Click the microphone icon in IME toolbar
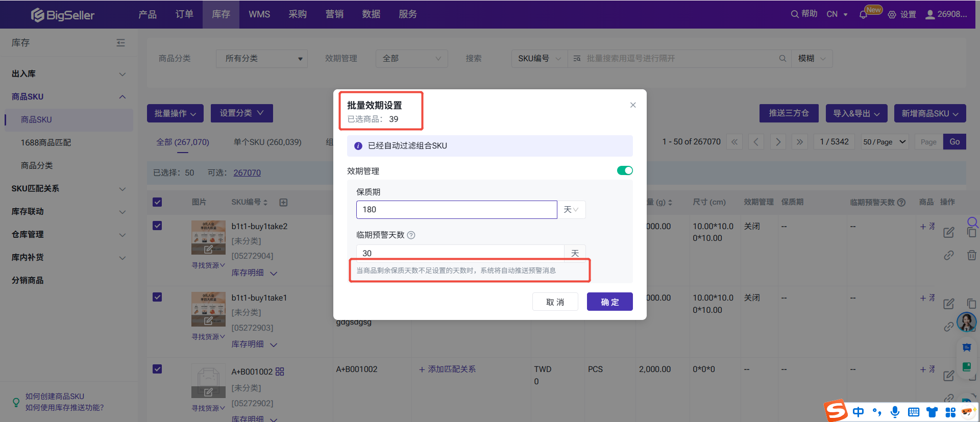Screen dimensions: 980x422 point(895,412)
